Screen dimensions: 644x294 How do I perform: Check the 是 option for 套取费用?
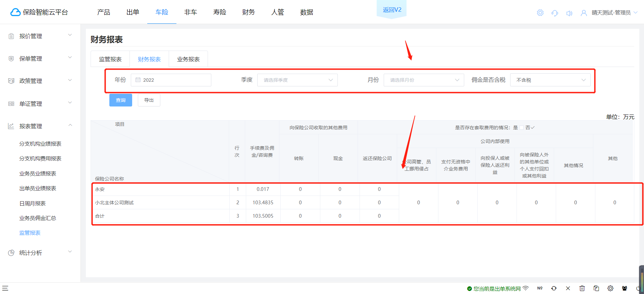[x=522, y=128]
